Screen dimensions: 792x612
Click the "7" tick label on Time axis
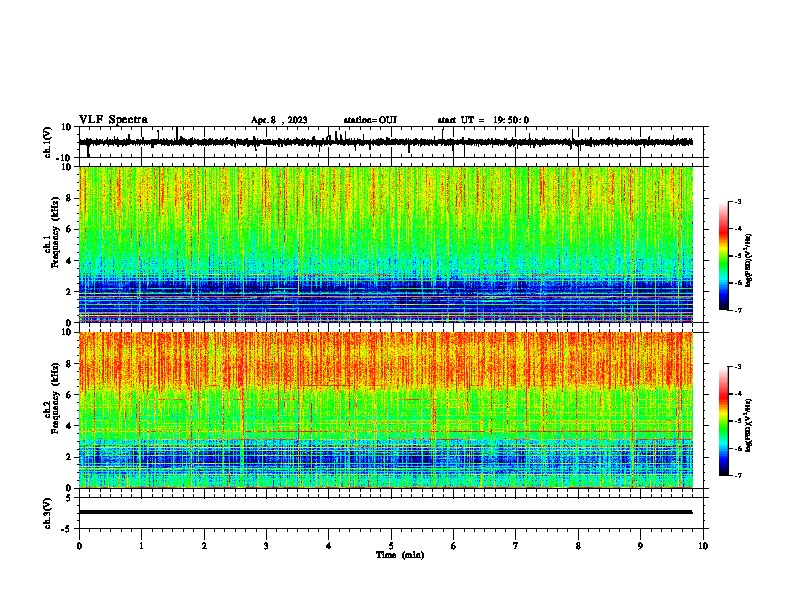(x=516, y=546)
